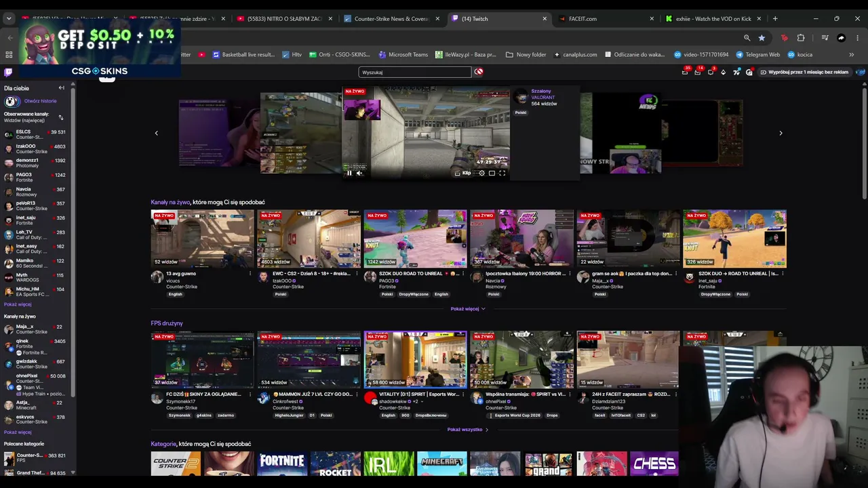
Task: Open ESLCS channel in sidebar
Action: click(x=35, y=134)
